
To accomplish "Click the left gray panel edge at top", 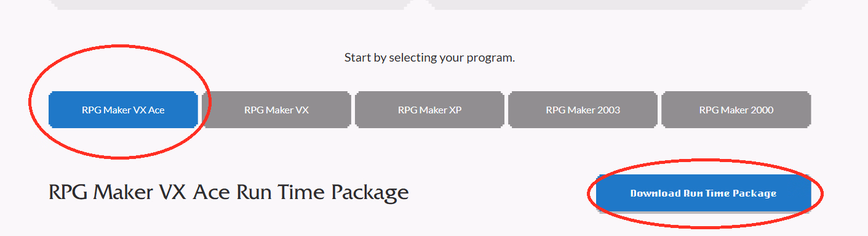I will 231,4.
